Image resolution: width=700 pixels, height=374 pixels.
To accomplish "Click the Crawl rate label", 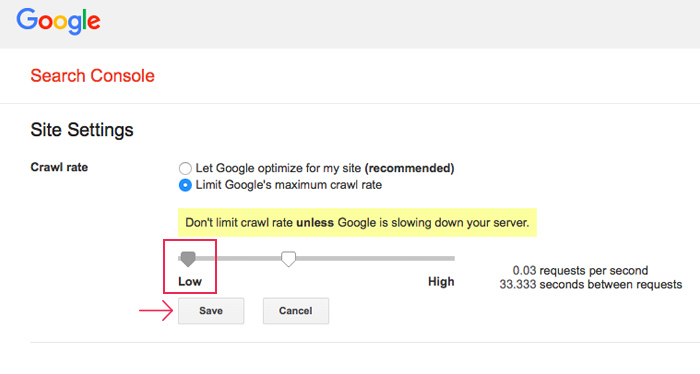I will [59, 167].
